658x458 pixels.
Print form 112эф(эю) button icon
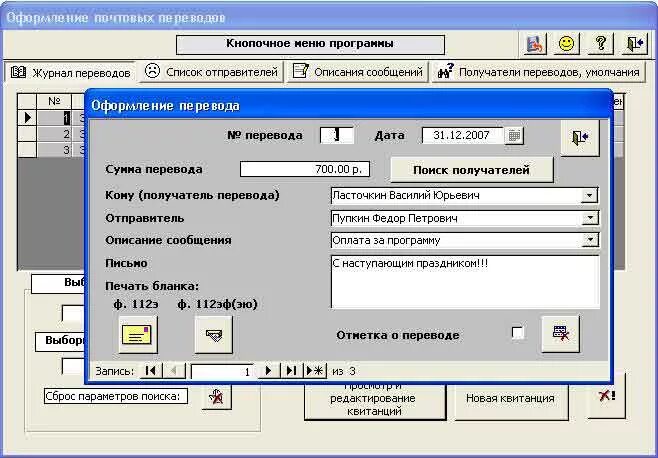[214, 335]
